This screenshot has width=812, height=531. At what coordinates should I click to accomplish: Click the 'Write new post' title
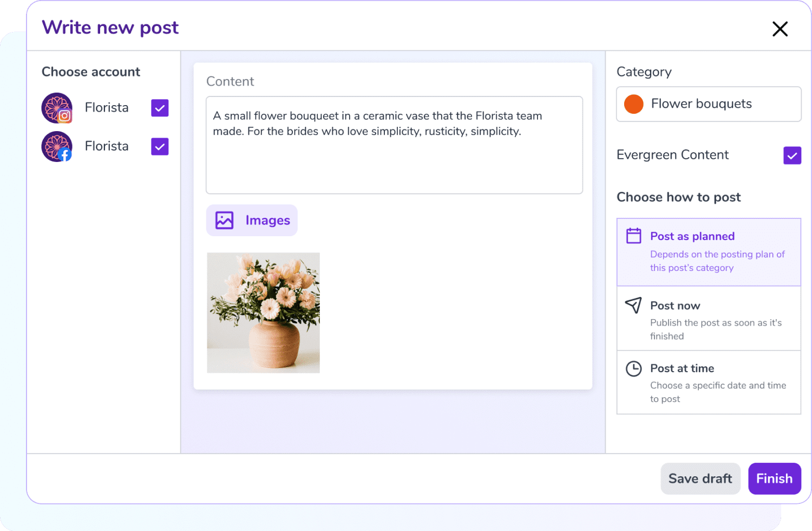[110, 28]
